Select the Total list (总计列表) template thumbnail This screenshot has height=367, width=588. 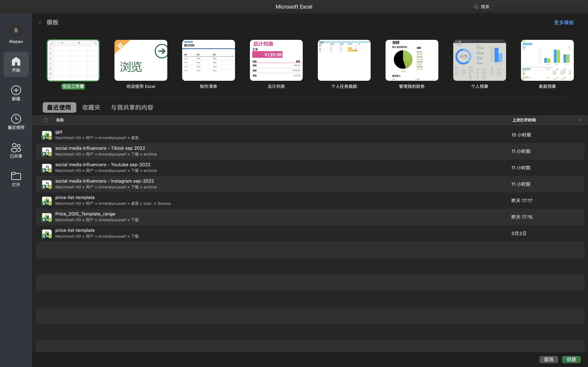pos(276,60)
